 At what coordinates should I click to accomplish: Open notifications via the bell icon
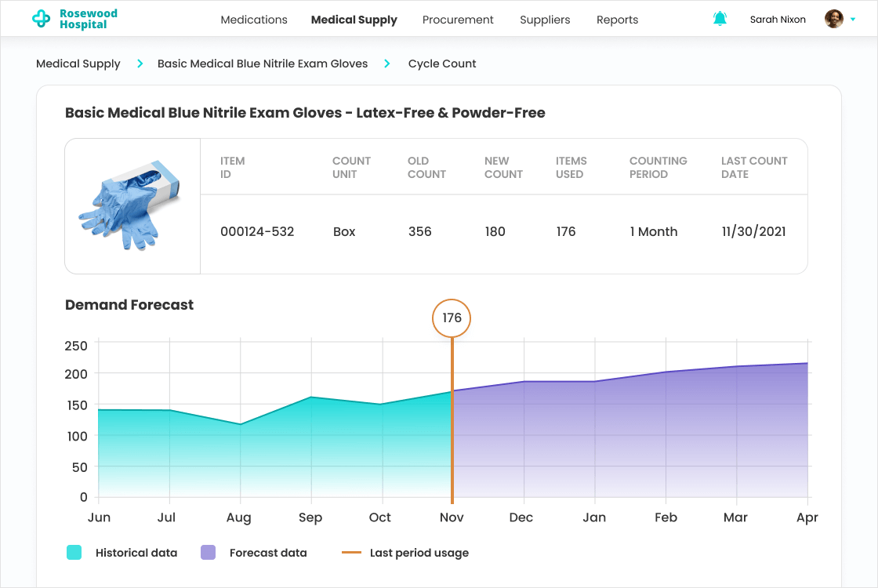(720, 19)
